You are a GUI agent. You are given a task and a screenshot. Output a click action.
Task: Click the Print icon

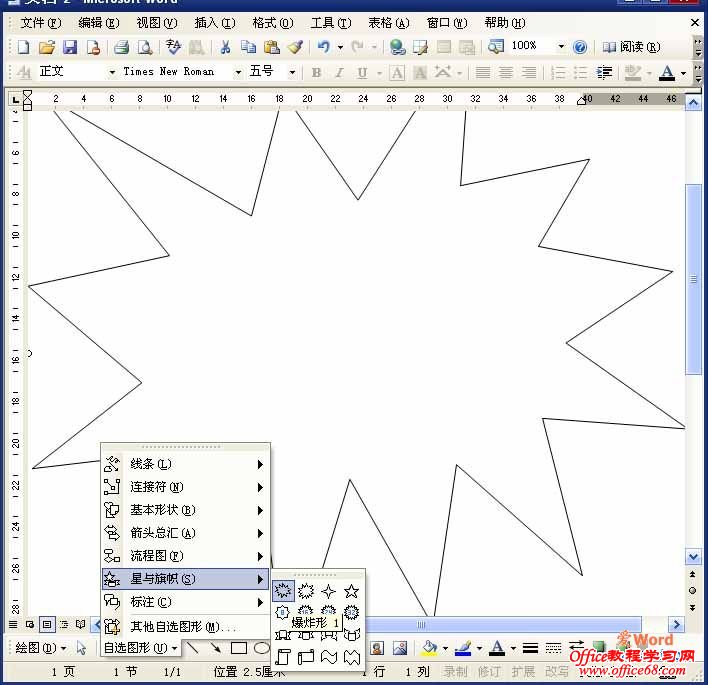[121, 47]
